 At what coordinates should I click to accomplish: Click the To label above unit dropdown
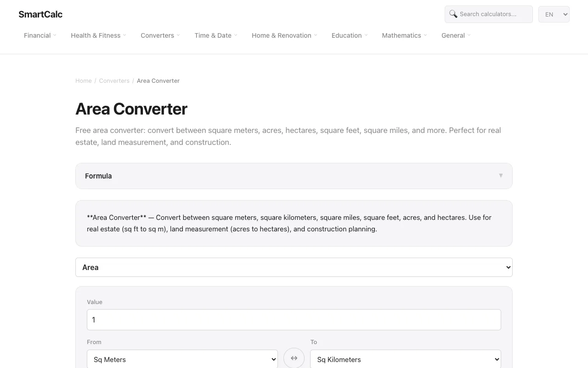click(x=314, y=342)
